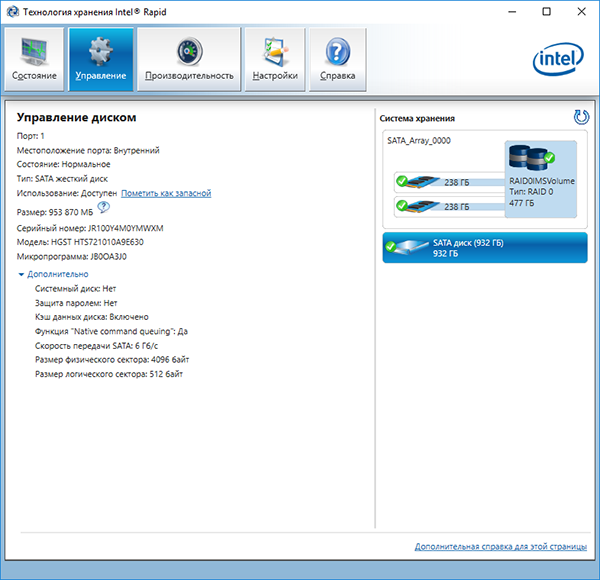Screen dimensions: 600x580
Task: Click Размер логического сектора: 512 байт
Action: [x=109, y=374]
